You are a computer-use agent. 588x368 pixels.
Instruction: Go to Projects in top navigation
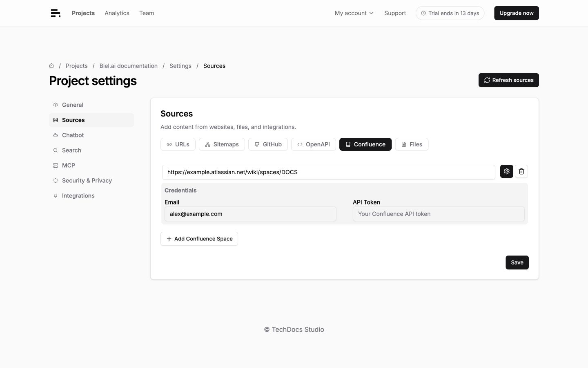pyautogui.click(x=83, y=13)
